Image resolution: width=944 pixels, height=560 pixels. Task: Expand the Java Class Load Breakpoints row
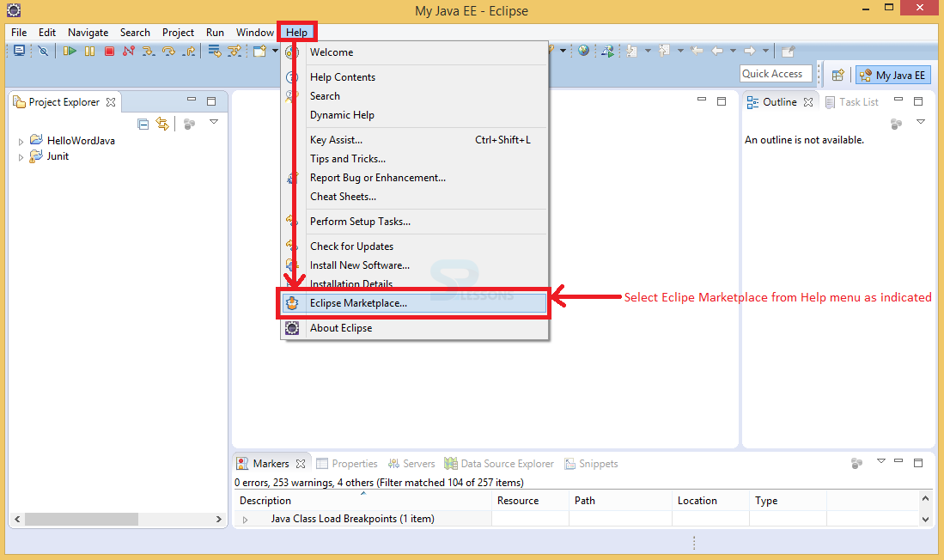click(245, 520)
